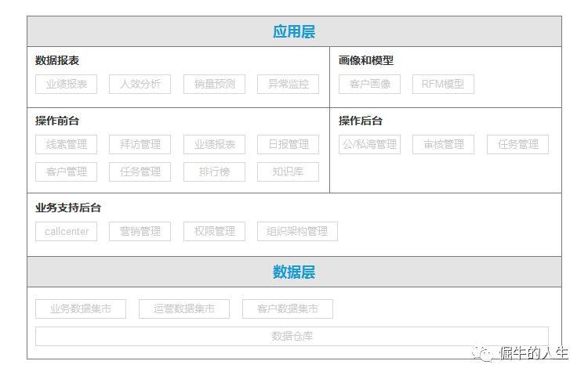Click the 操作前台 section heading
Screen dimensions: 588x379
57,121
